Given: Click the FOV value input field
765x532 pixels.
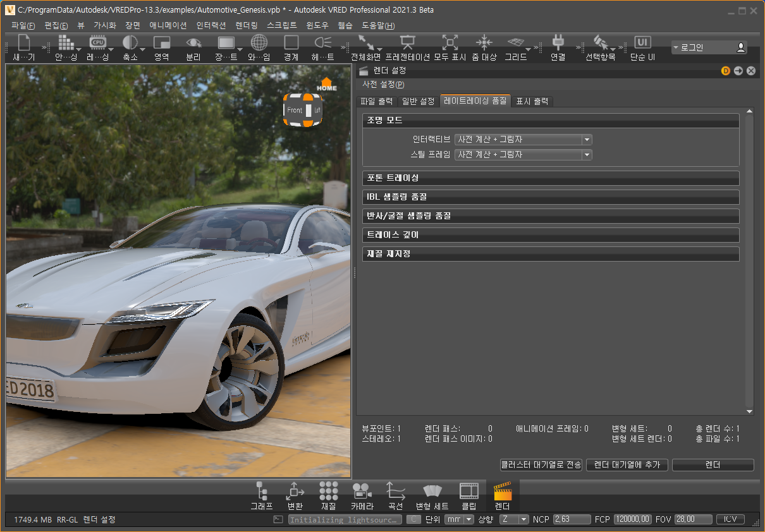Looking at the screenshot, I should click(692, 519).
